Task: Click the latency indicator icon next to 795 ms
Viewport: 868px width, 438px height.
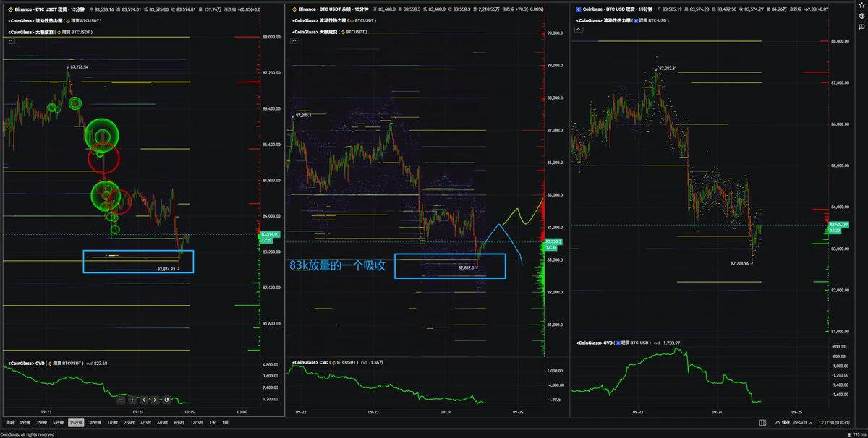Action: click(848, 433)
